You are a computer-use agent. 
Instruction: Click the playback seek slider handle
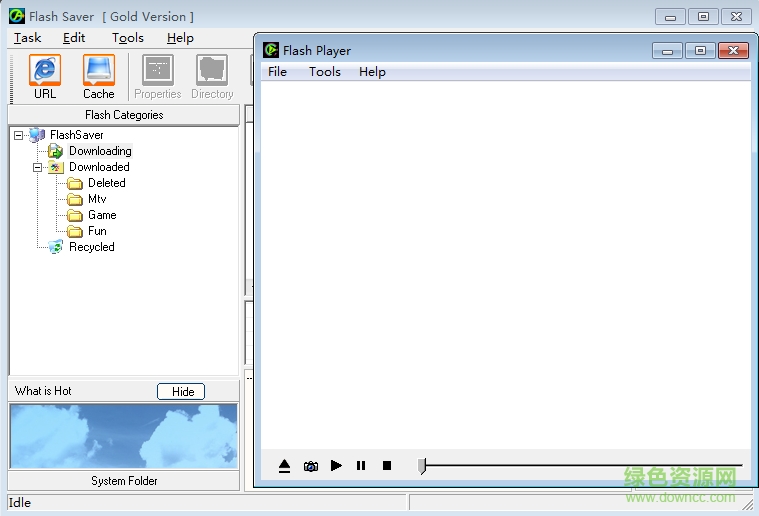point(422,466)
